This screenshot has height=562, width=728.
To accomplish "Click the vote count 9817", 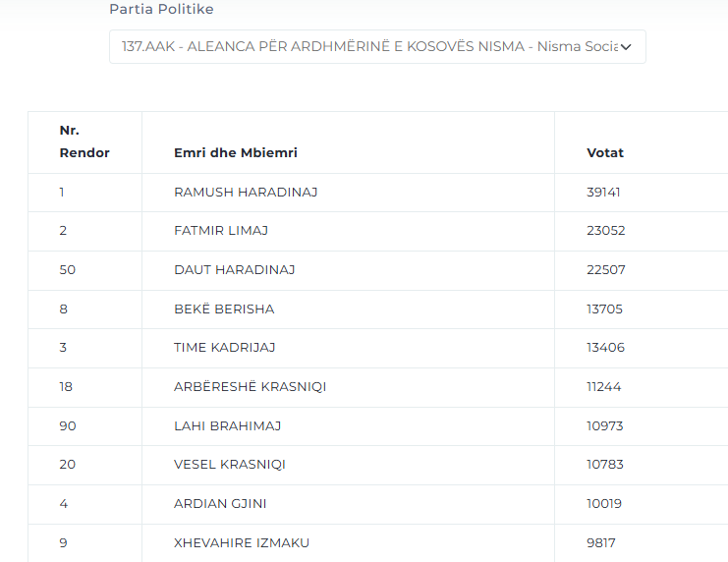I will pos(601,542).
